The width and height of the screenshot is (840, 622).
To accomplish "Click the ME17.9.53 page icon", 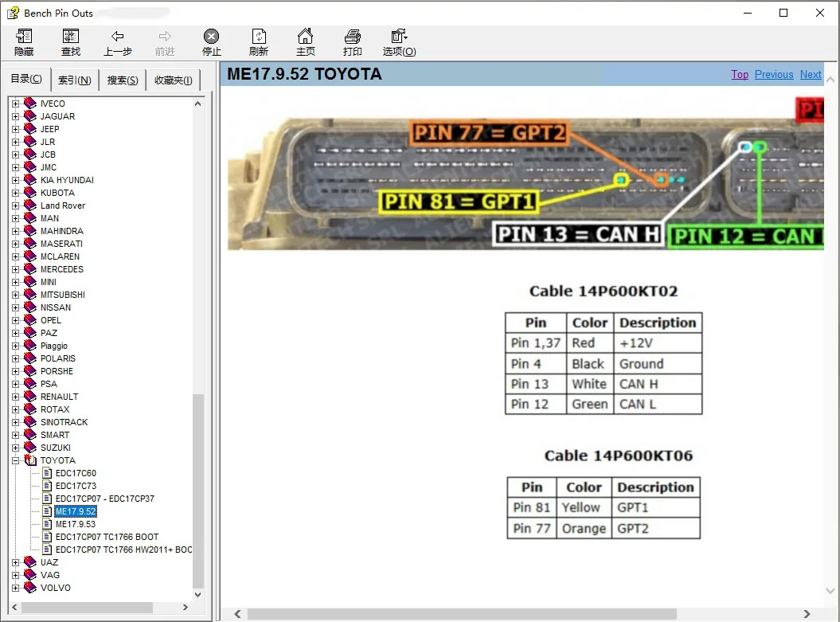I will coord(47,524).
